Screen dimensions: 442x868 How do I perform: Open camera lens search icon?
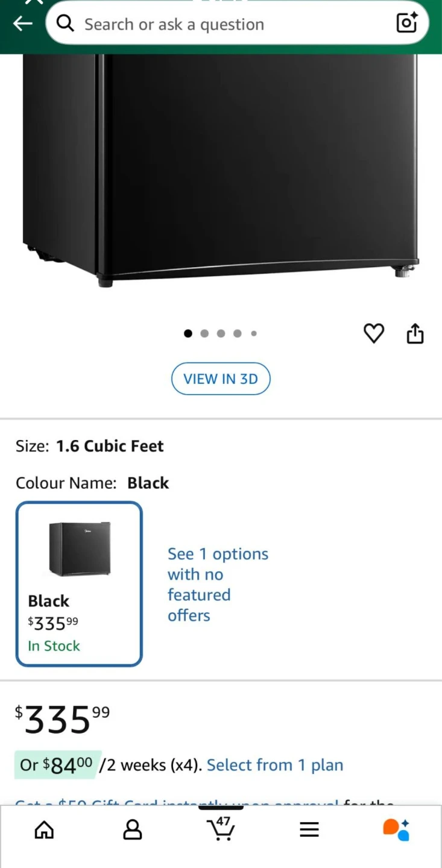(x=407, y=23)
